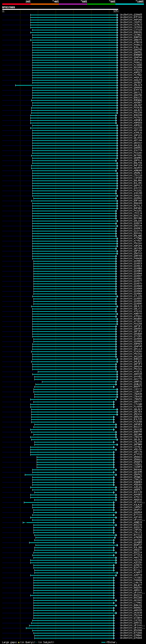Click the =50char. scale legend
Viewport: 146px width, 644px height.
point(109,642)
